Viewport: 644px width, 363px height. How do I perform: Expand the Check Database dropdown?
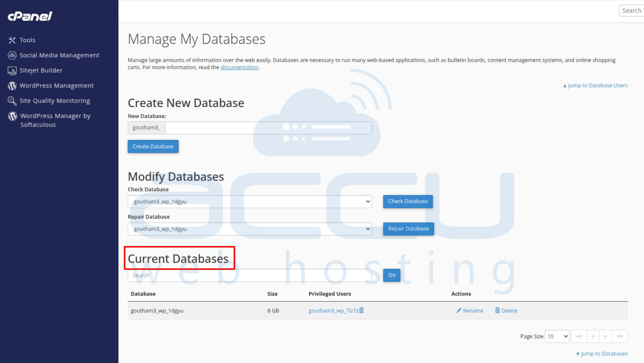coord(250,202)
